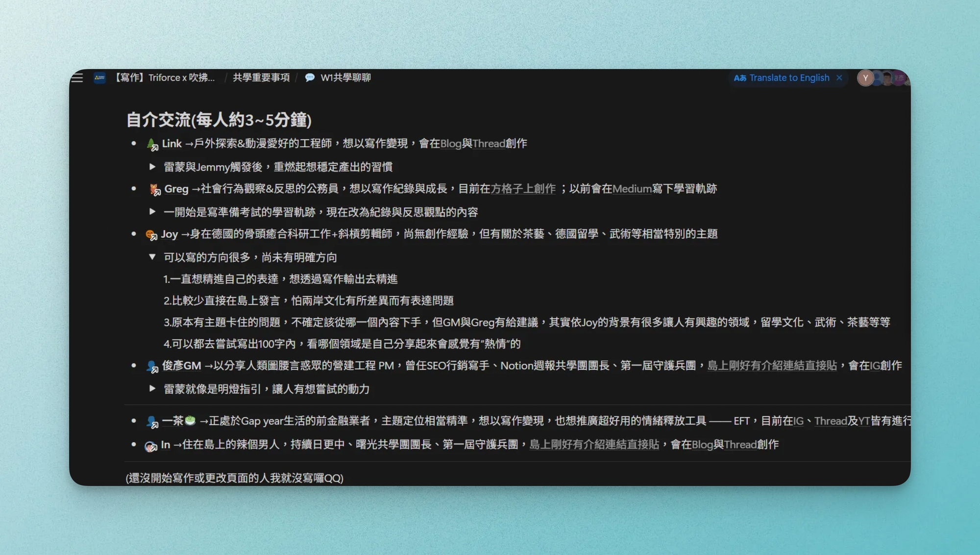Viewport: 980px width, 555px height.
Task: Dismiss the Translate to English prompt
Action: pyautogui.click(x=839, y=78)
